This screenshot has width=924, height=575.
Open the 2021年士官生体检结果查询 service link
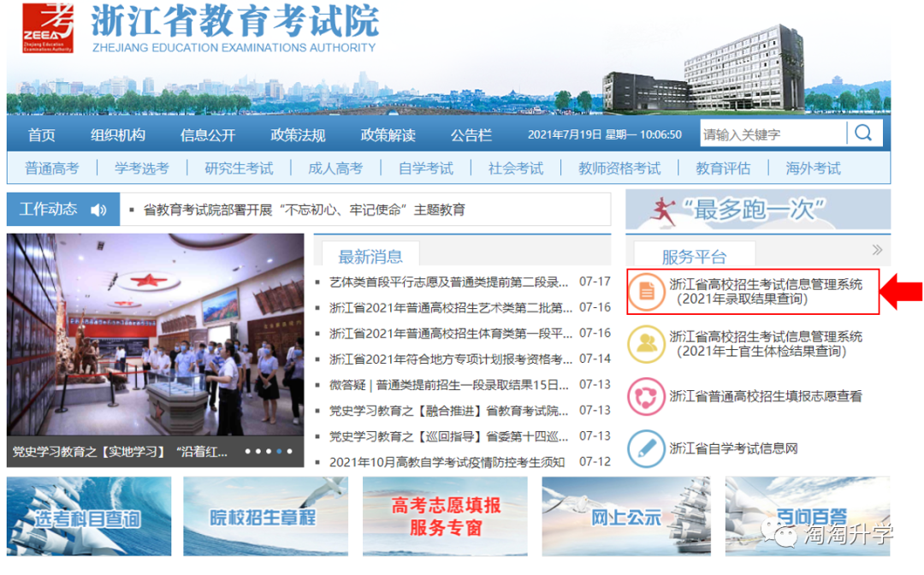[x=766, y=344]
